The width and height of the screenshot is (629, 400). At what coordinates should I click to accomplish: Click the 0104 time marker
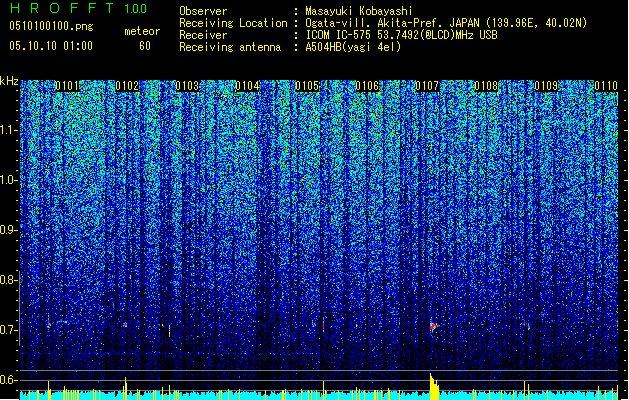[247, 86]
